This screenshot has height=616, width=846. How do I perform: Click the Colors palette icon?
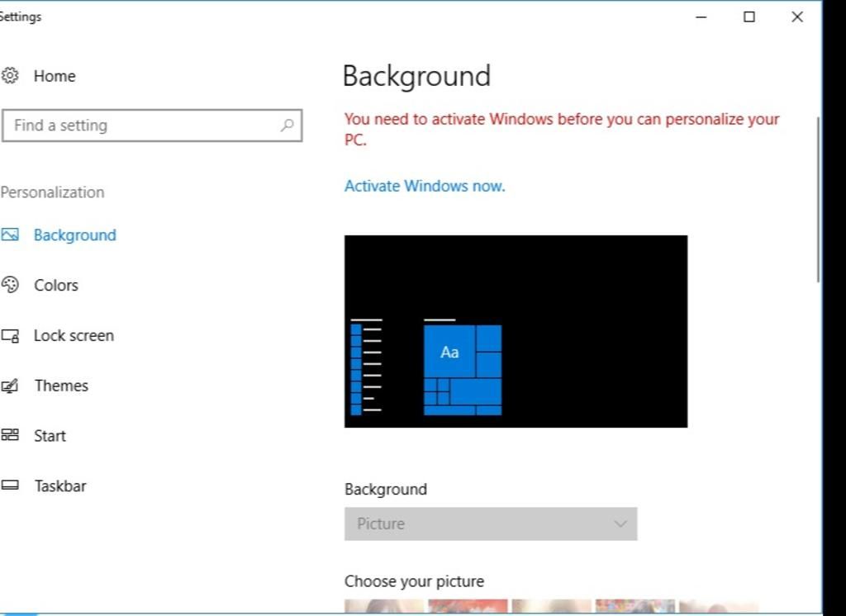coord(10,285)
